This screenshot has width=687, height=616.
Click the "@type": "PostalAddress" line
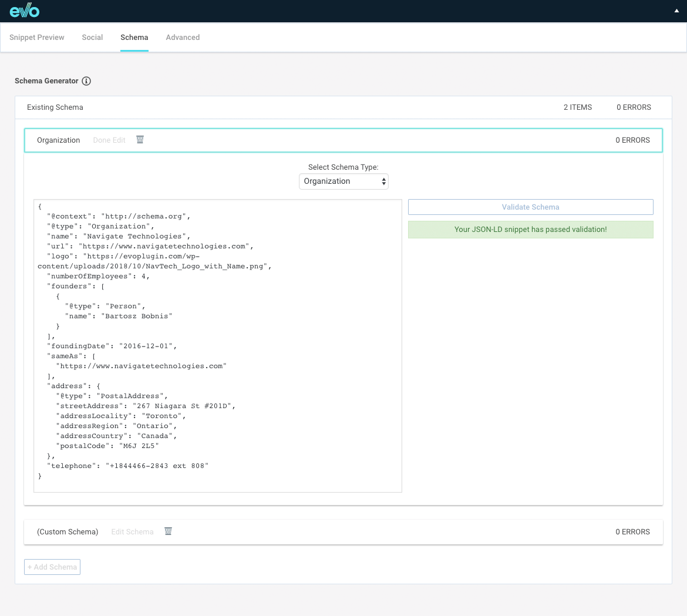112,396
